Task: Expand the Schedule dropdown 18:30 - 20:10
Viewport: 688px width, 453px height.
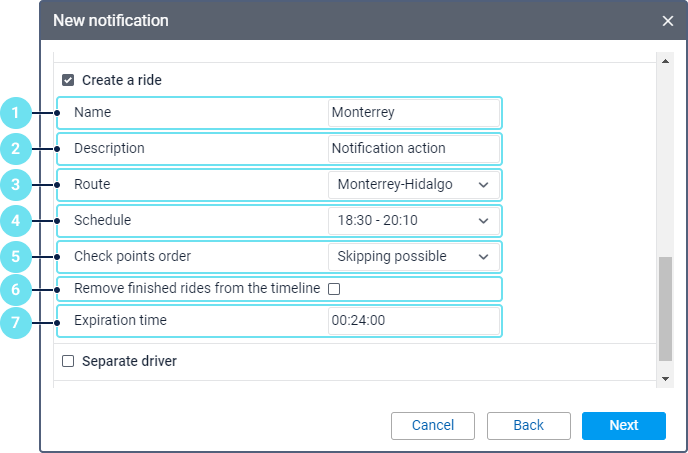Action: (x=413, y=221)
